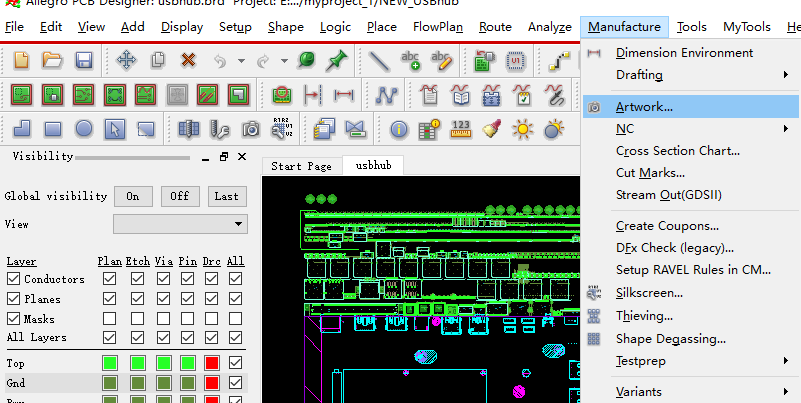Open the Route menu

(495, 27)
